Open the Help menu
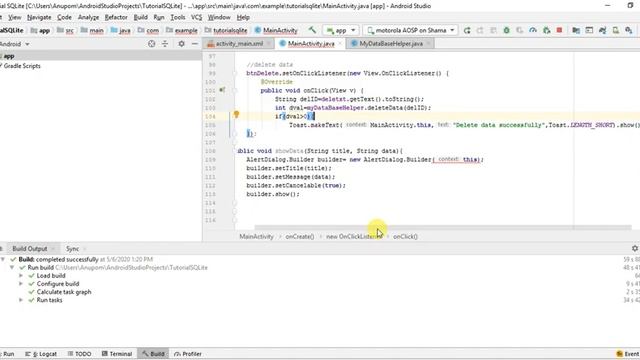 (x=243, y=17)
